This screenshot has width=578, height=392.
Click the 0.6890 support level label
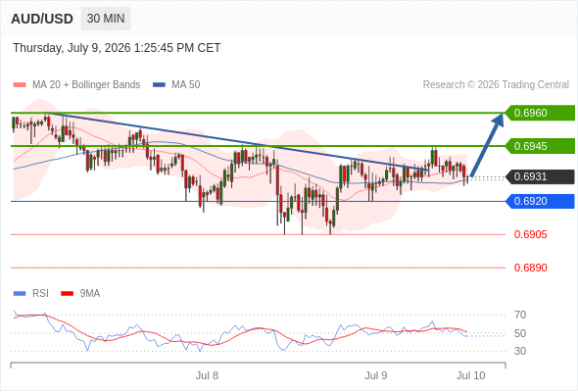tap(530, 268)
